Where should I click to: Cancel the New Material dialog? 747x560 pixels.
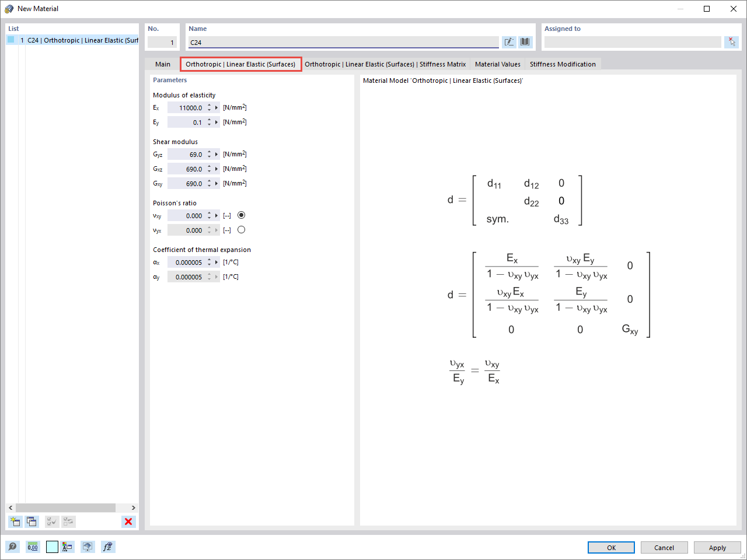pyautogui.click(x=664, y=547)
